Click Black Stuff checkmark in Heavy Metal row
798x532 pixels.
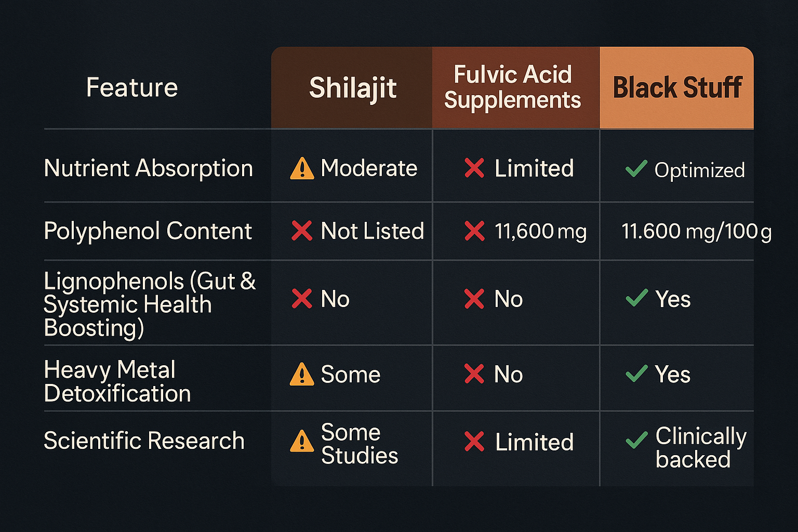click(636, 373)
